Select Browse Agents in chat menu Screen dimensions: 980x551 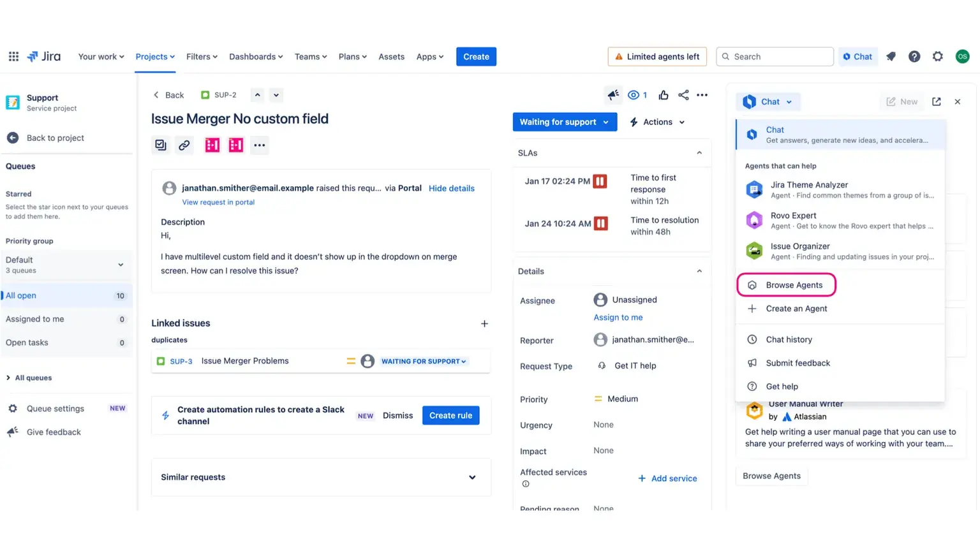[793, 285]
